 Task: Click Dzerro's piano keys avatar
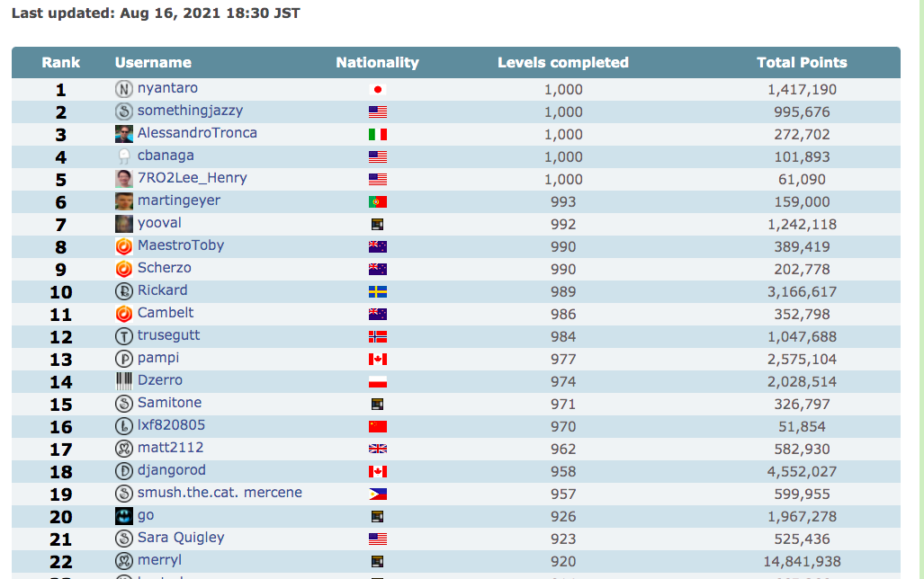124,381
